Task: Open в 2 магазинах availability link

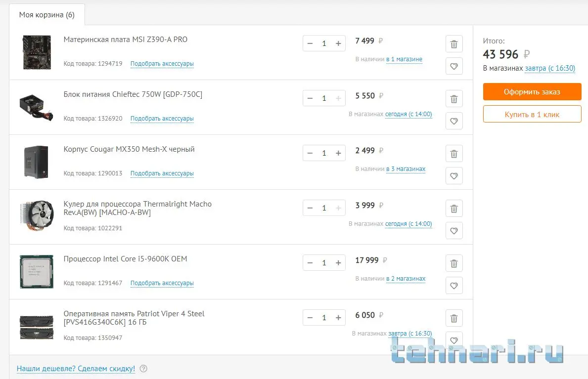Action: click(406, 279)
